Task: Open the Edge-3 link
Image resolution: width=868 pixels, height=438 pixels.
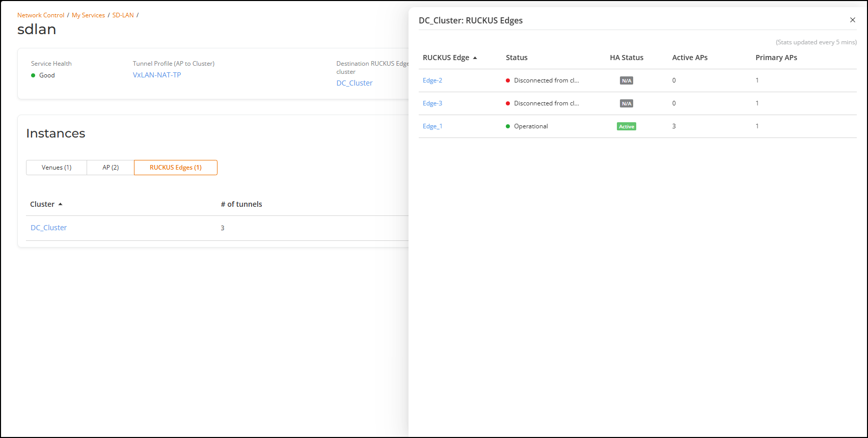Action: [x=432, y=103]
